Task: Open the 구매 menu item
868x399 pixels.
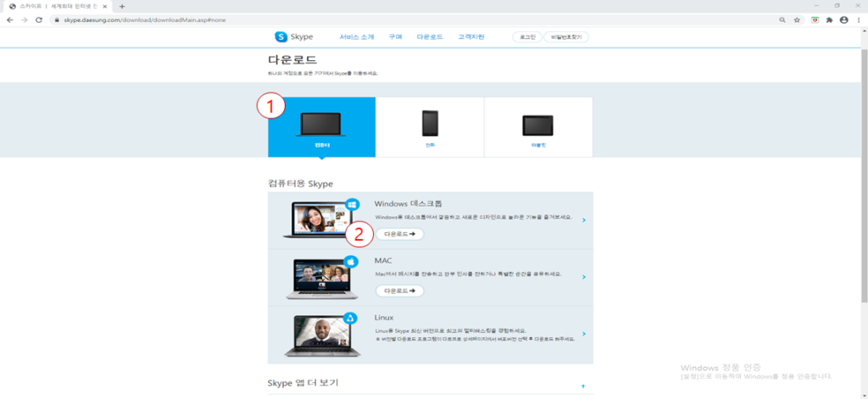Action: click(395, 37)
